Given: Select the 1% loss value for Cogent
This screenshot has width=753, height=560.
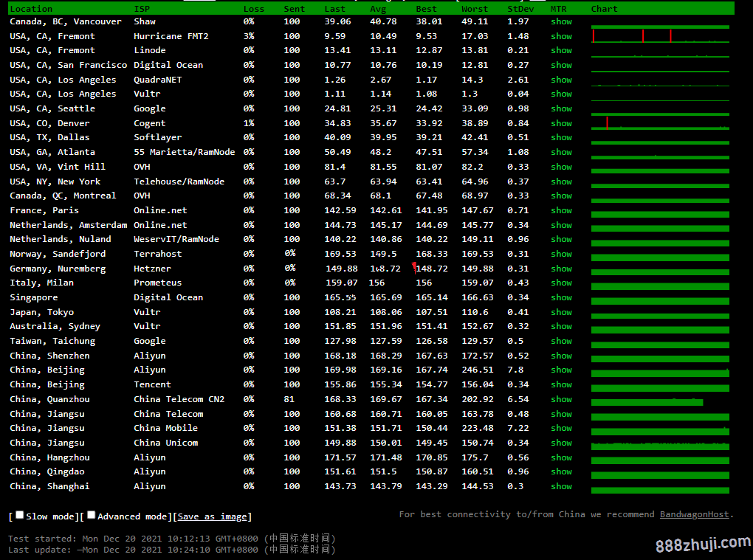Looking at the screenshot, I should click(249, 124).
